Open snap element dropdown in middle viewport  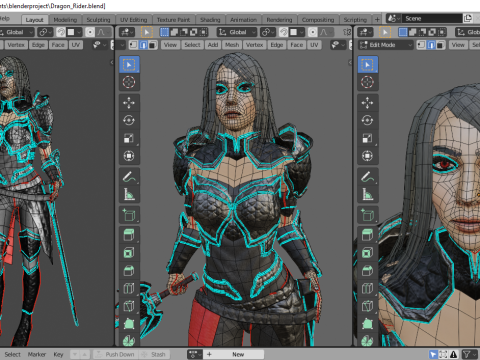(x=296, y=32)
